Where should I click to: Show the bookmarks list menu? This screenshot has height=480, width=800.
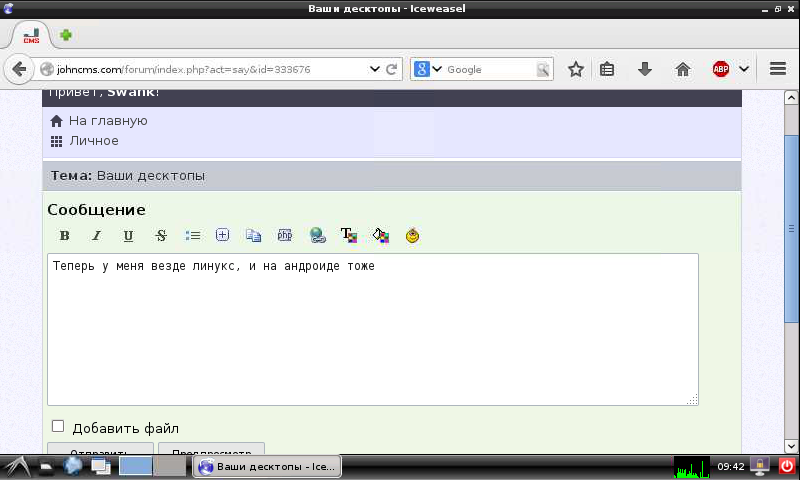pos(607,69)
